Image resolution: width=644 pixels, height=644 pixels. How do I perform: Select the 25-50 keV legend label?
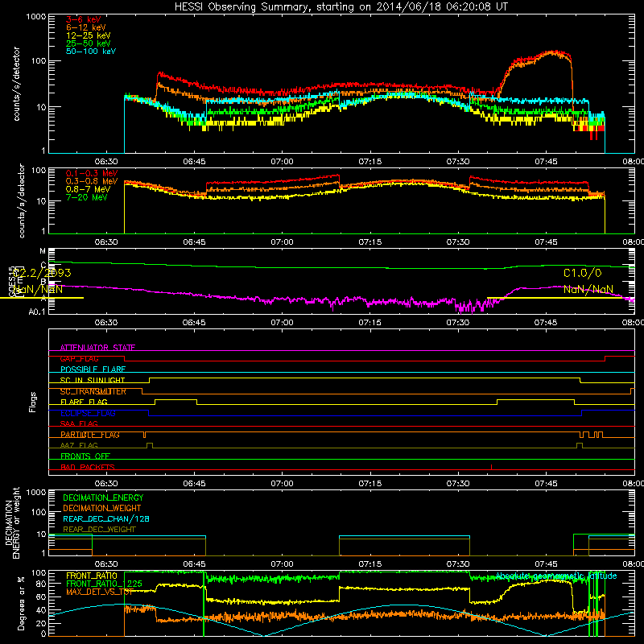pos(89,43)
